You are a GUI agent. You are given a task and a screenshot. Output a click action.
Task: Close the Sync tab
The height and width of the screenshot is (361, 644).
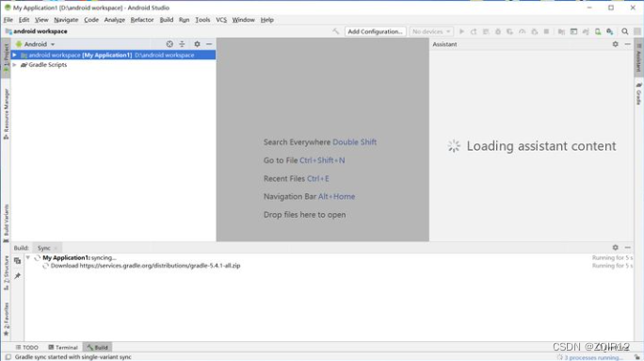click(56, 248)
